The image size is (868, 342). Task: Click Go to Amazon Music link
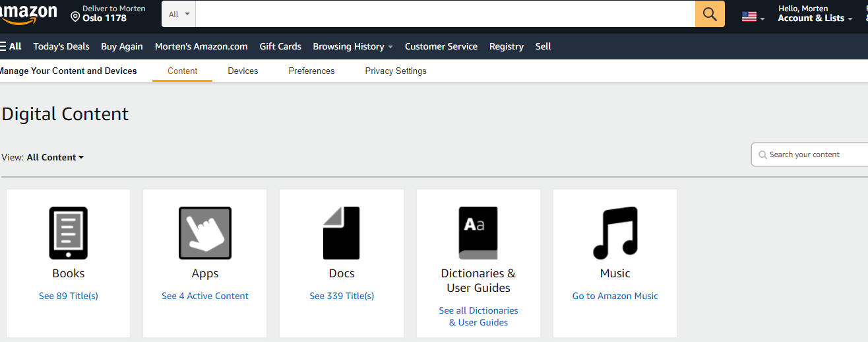coord(615,296)
